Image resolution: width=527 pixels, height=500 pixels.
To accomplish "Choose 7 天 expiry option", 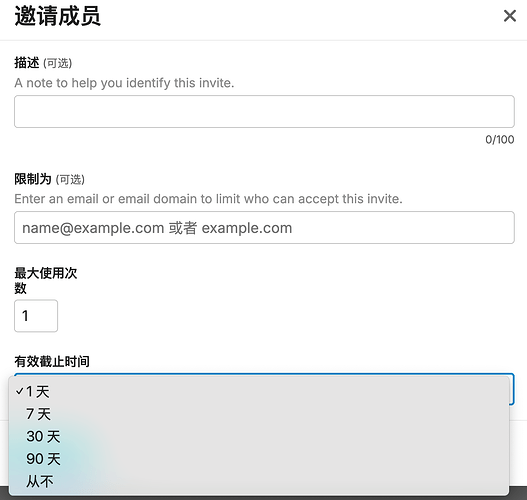I will [259, 414].
